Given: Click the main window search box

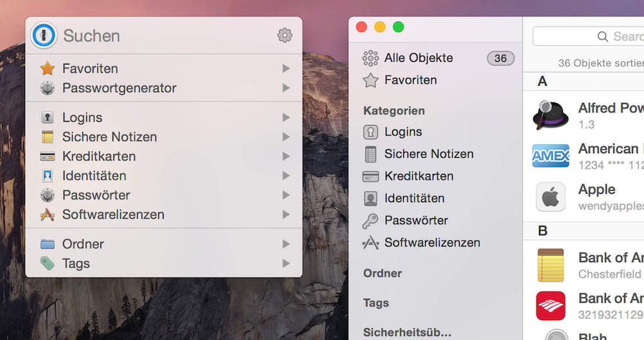Looking at the screenshot, I should tap(589, 36).
